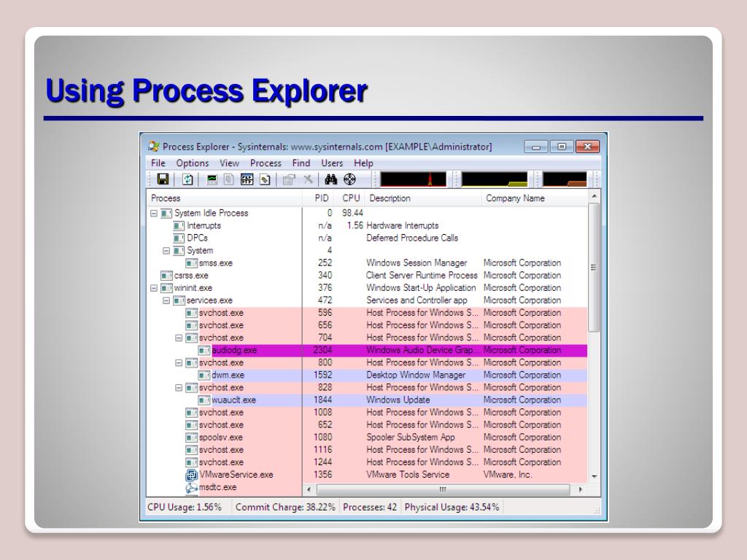Select the spoolsv.exe process row
The image size is (747, 560).
pos(367,437)
